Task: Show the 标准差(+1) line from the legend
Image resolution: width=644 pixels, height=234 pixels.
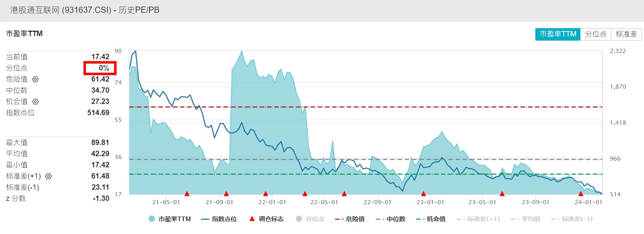Action: [x=478, y=219]
